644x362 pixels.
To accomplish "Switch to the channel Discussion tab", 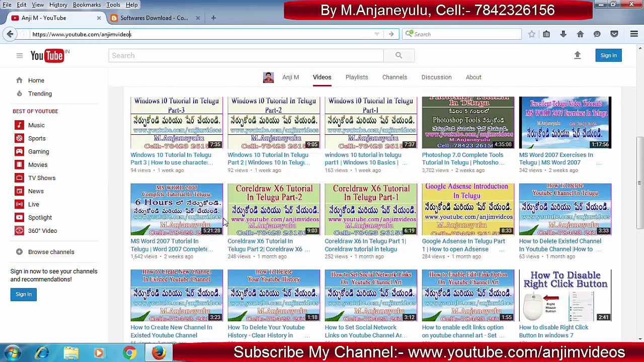I will click(436, 77).
